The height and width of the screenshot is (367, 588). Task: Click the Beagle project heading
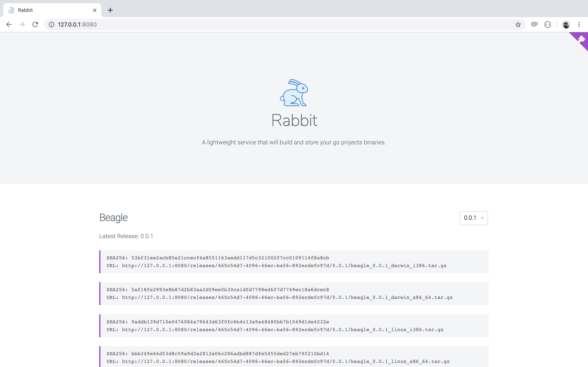(114, 218)
